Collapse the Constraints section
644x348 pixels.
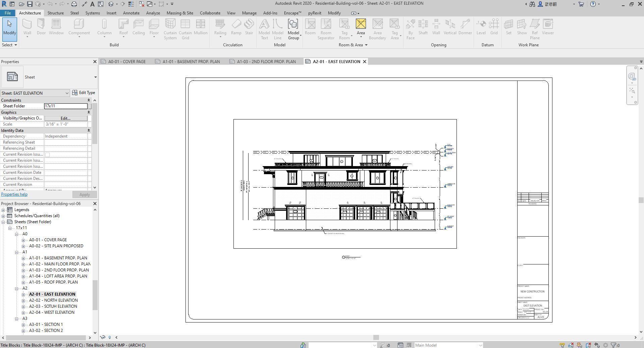pyautogui.click(x=89, y=100)
